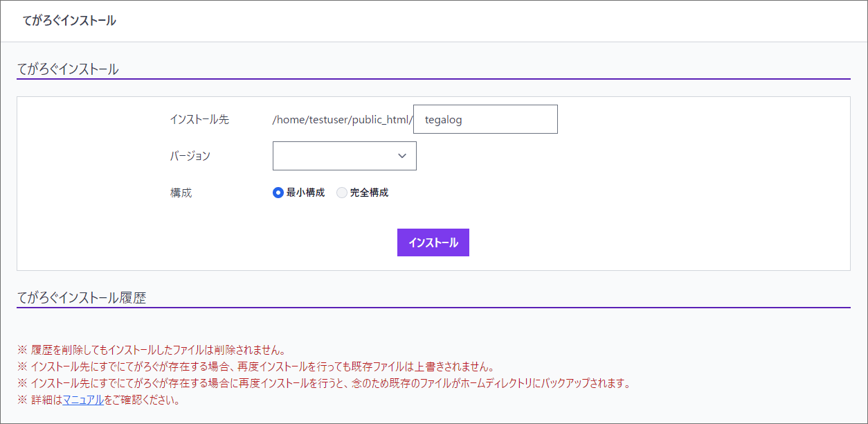
Task: Select the 最小構成 radio button
Action: pos(278,193)
